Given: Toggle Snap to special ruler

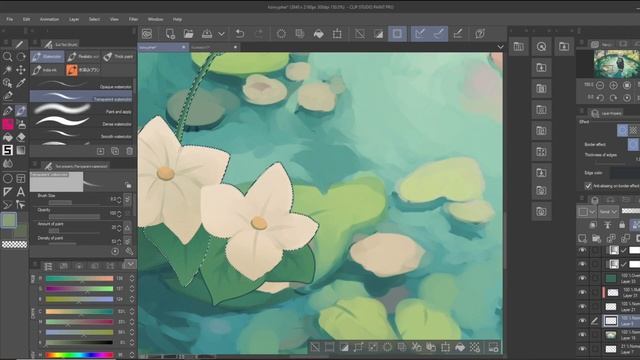Looking at the screenshot, I should (x=439, y=34).
